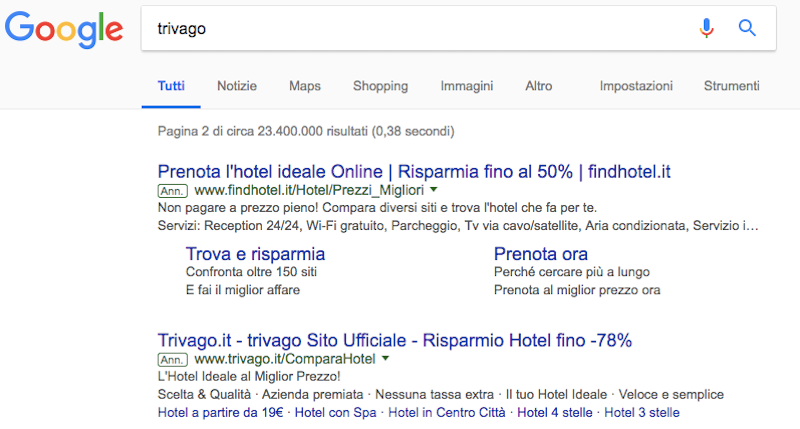Open the Impostazioni menu

(636, 86)
